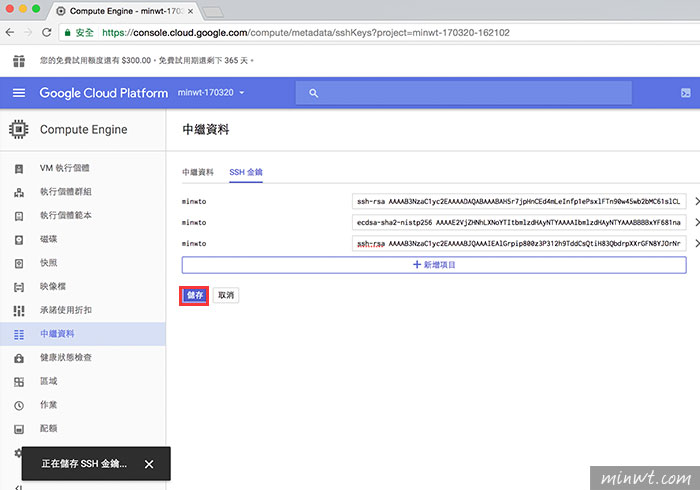The width and height of the screenshot is (700, 490).
Task: Activate Cloud Shell icon in header
Action: click(685, 93)
